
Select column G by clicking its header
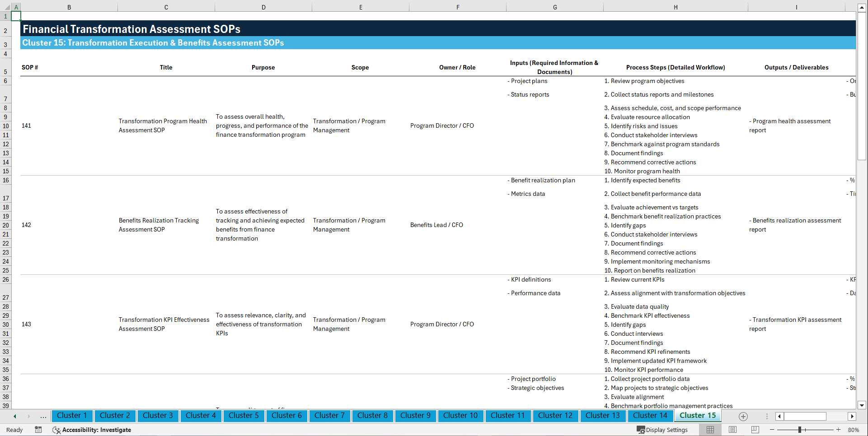(x=554, y=7)
